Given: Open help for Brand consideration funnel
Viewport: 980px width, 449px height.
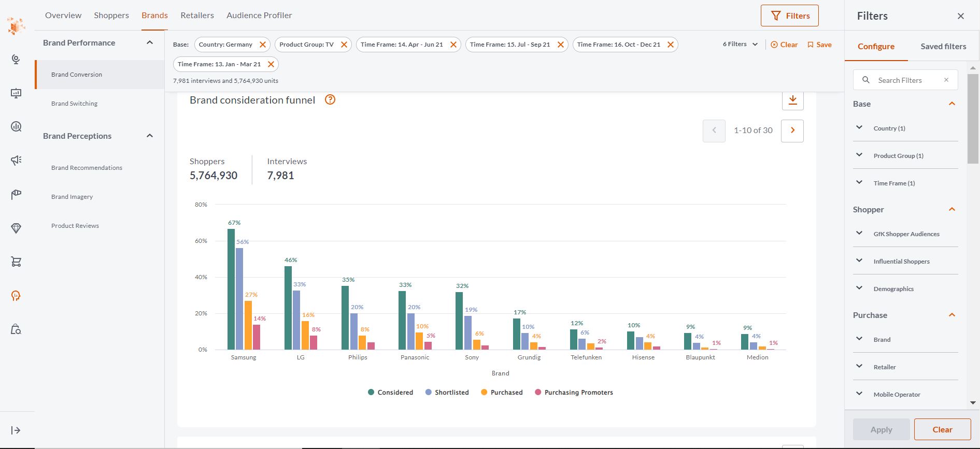Looking at the screenshot, I should (330, 100).
